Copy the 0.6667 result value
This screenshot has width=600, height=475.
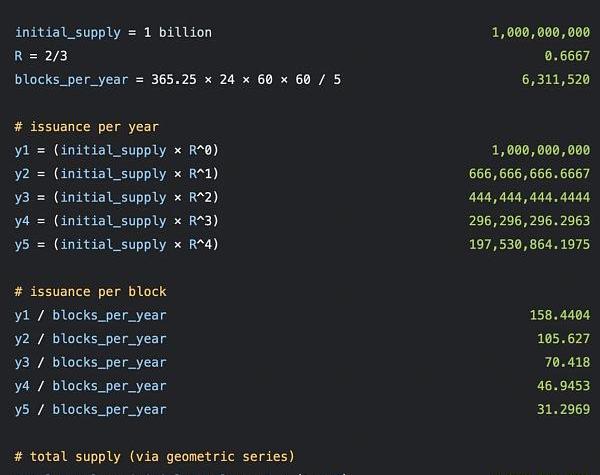coord(566,55)
